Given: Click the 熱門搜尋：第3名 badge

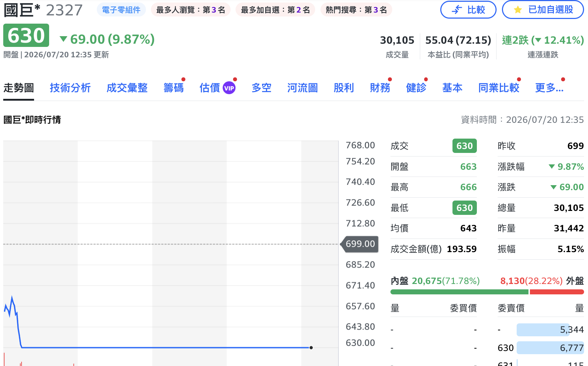Looking at the screenshot, I should pyautogui.click(x=356, y=10).
